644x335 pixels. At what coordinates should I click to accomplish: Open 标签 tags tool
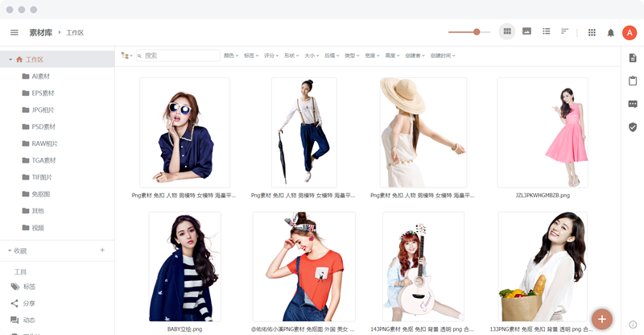(23, 287)
